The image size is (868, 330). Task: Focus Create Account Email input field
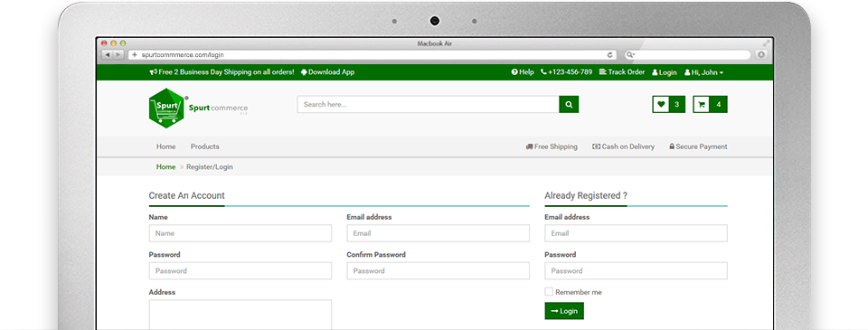coord(438,233)
